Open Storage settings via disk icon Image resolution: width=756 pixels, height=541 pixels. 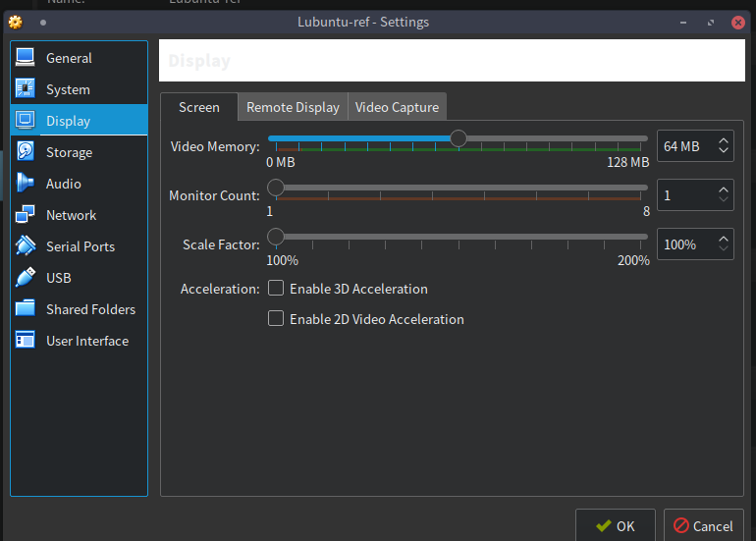click(x=26, y=152)
